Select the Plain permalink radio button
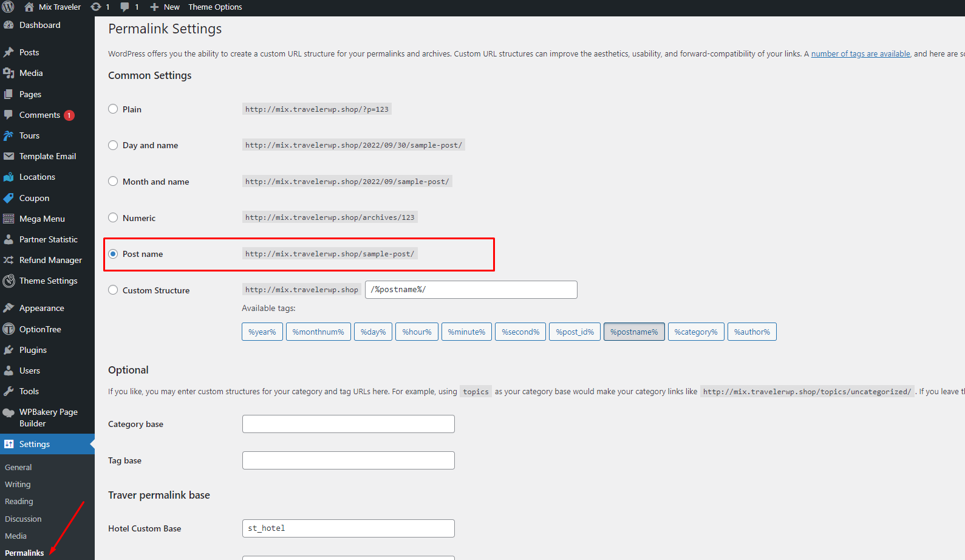965x560 pixels. click(x=113, y=109)
